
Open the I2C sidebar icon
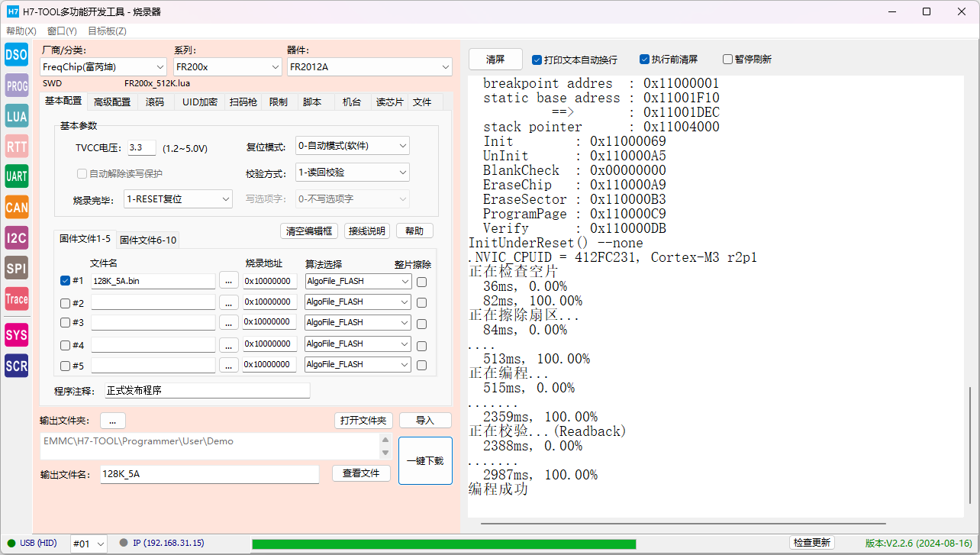coord(17,238)
